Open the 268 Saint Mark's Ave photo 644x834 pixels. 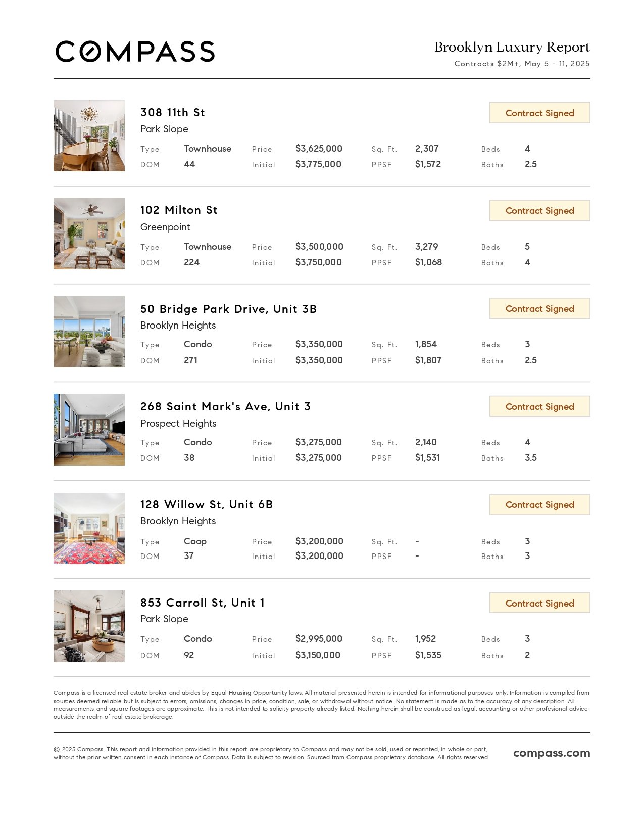click(89, 430)
